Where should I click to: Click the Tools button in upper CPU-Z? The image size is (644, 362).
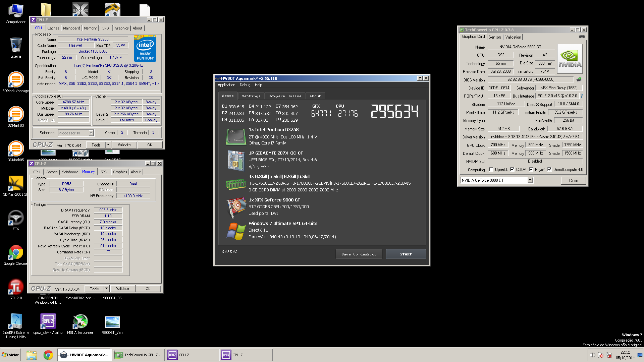[96, 145]
